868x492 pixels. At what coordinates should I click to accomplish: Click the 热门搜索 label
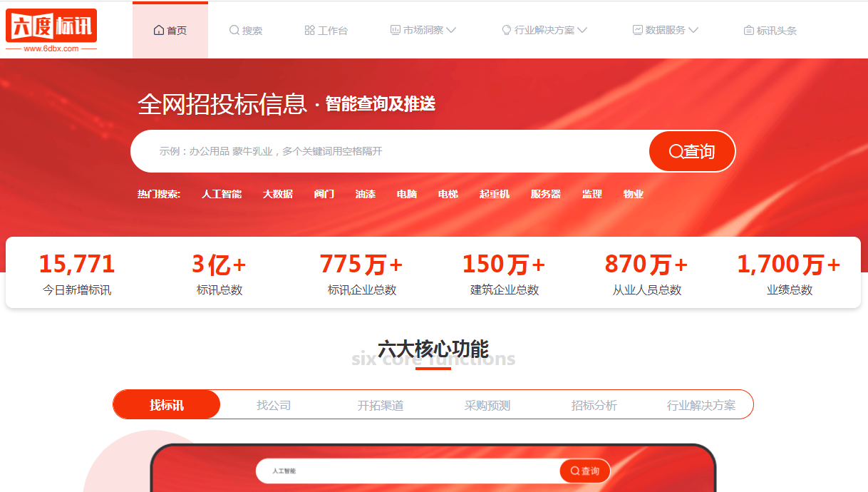pos(159,194)
